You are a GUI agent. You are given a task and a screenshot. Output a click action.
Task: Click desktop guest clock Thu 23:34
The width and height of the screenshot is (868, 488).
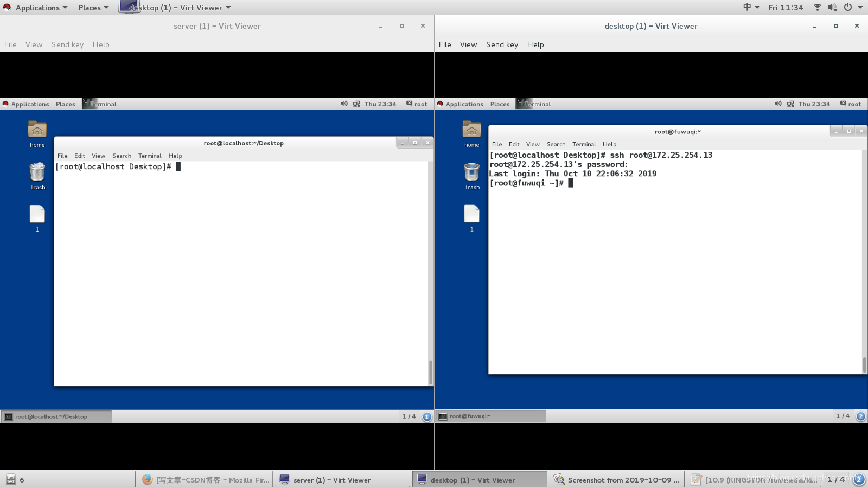pos(814,104)
